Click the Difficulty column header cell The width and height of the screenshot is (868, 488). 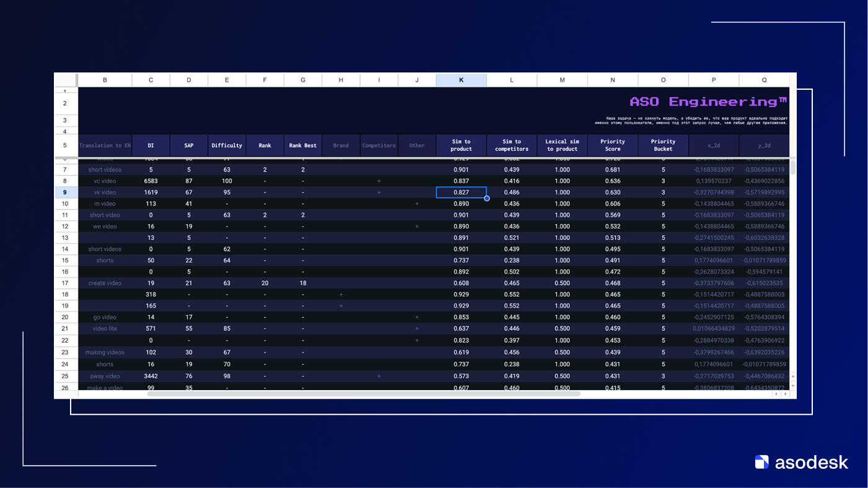tap(227, 146)
